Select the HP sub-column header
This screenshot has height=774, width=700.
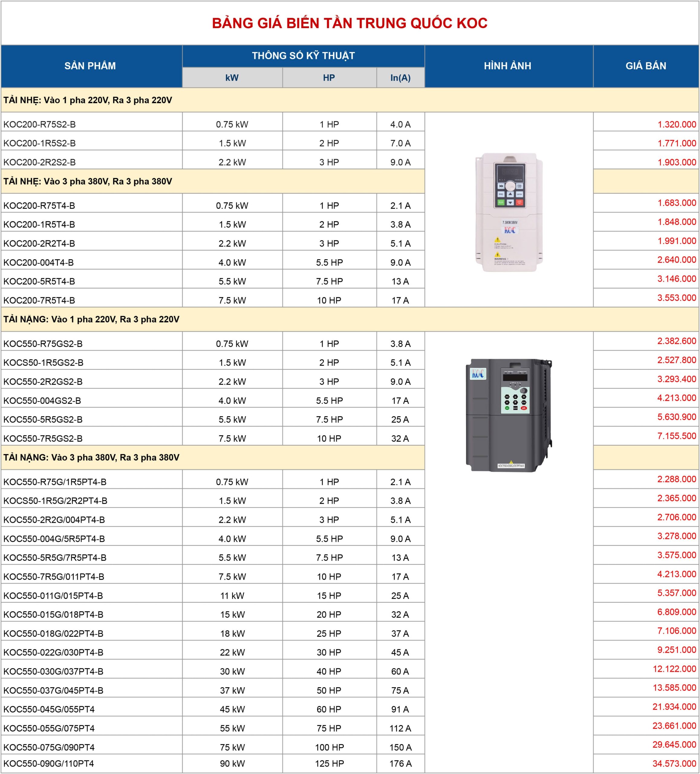click(329, 78)
